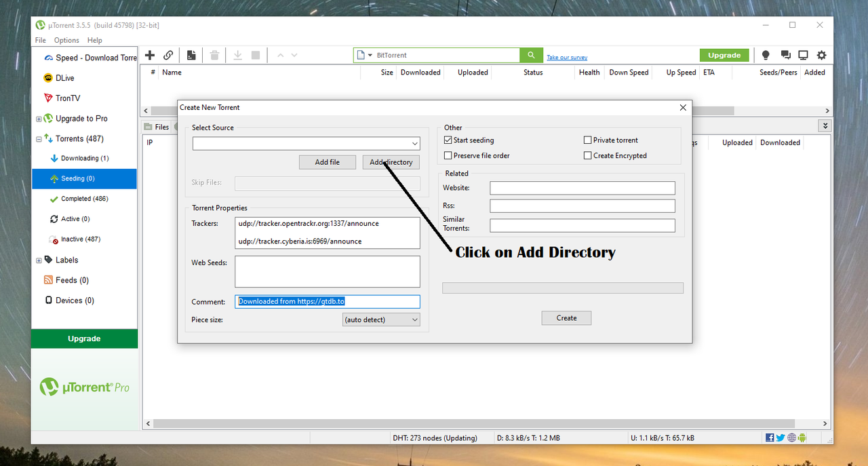Toggle the Start seeding checkbox

448,140
